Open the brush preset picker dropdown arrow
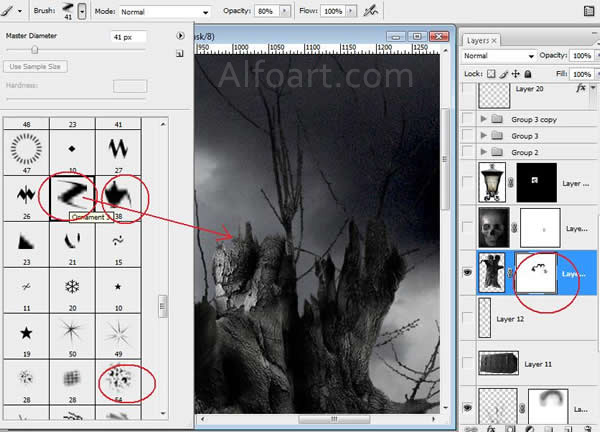600x432 pixels. (82, 11)
